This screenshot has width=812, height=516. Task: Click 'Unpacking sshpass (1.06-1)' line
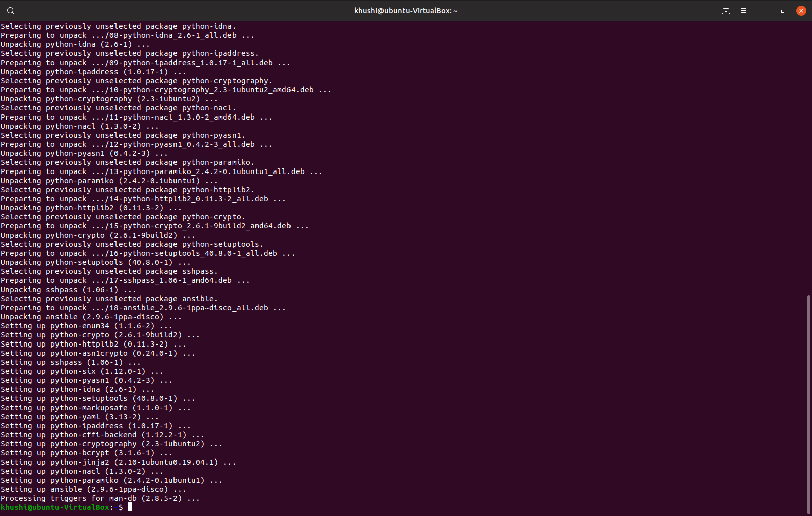pos(68,290)
